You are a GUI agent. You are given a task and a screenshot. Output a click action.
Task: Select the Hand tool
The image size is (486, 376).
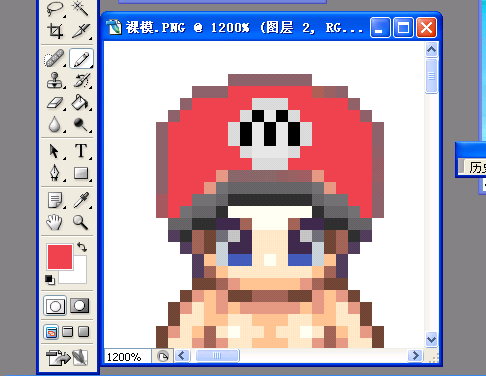coord(55,222)
